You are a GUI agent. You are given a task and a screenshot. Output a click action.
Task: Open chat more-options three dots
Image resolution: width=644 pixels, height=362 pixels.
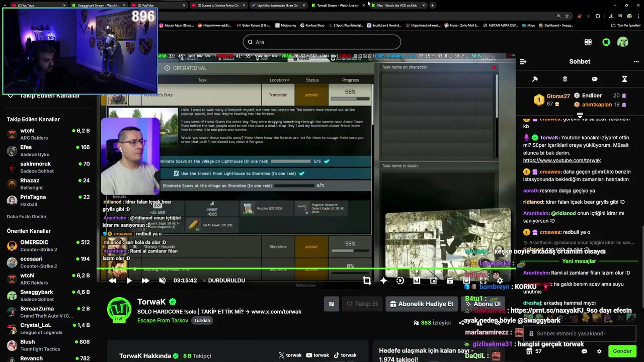[x=636, y=61]
